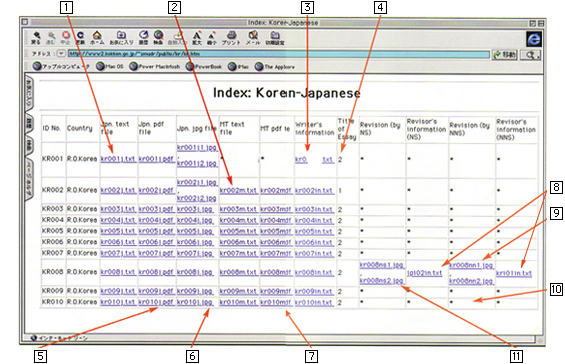This screenshot has width=565, height=364.
Task: Open web search with the 検索 toolbar icon
Action: pyautogui.click(x=158, y=37)
